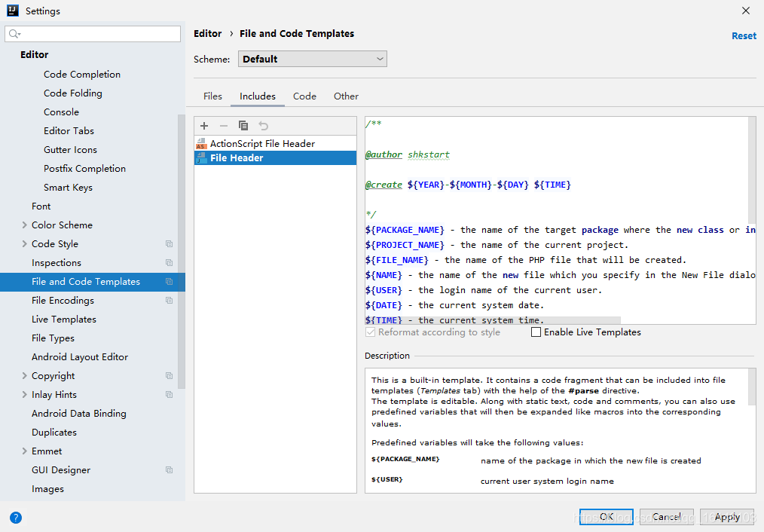Open Live Templates settings
This screenshot has height=532, width=764.
click(64, 319)
